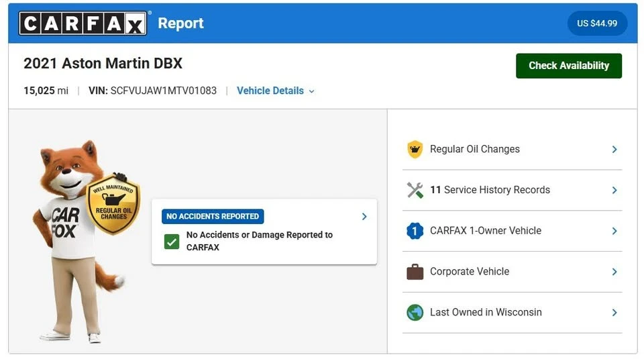
Task: Click the VIN SCFVUJAW1MTV01083 value
Action: [x=164, y=91]
